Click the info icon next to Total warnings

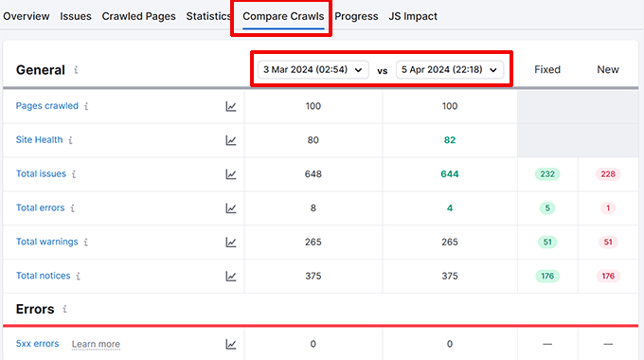pos(86,243)
